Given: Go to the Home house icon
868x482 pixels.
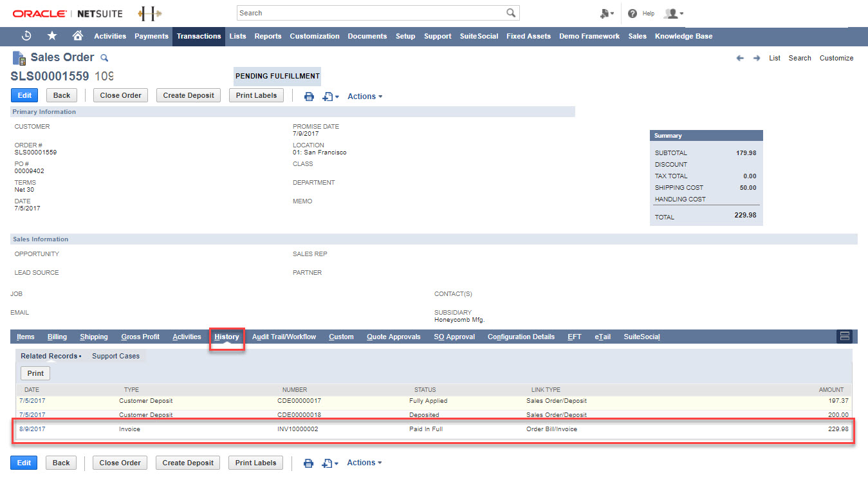Looking at the screenshot, I should tap(78, 36).
